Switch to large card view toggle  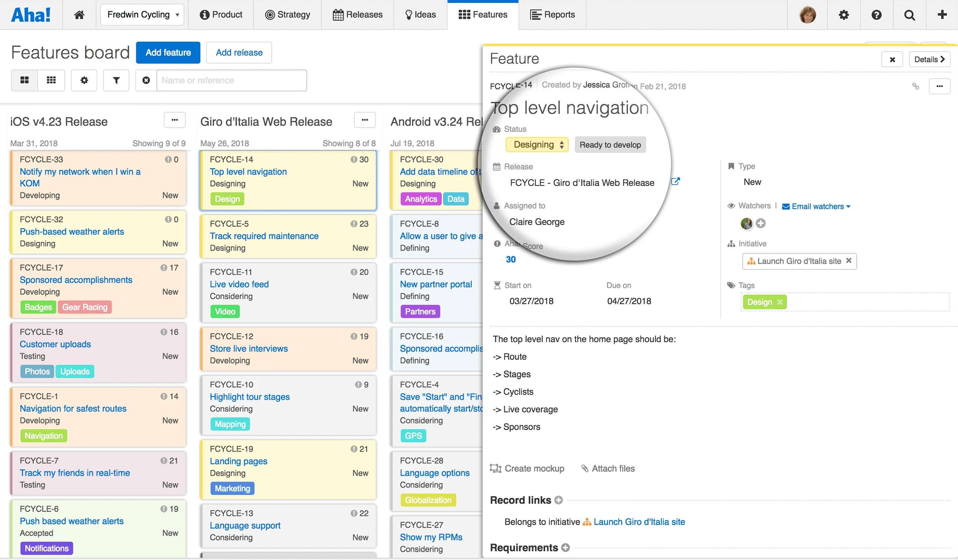pyautogui.click(x=24, y=80)
